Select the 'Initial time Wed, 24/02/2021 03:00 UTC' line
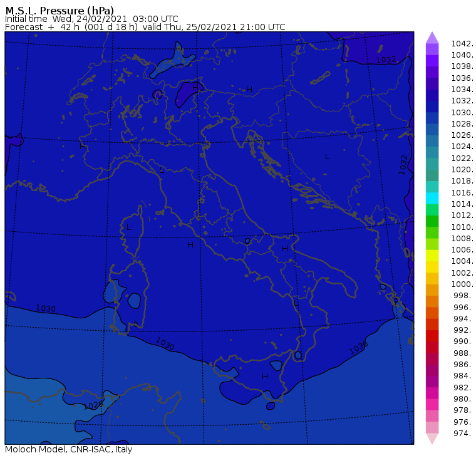 click(x=91, y=19)
